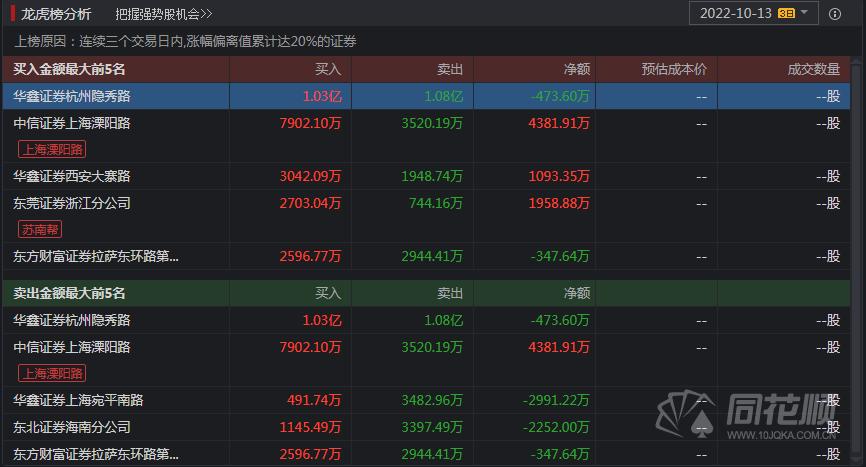Image resolution: width=866 pixels, height=467 pixels.
Task: Click net amount 1958.88万
Action: click(559, 203)
